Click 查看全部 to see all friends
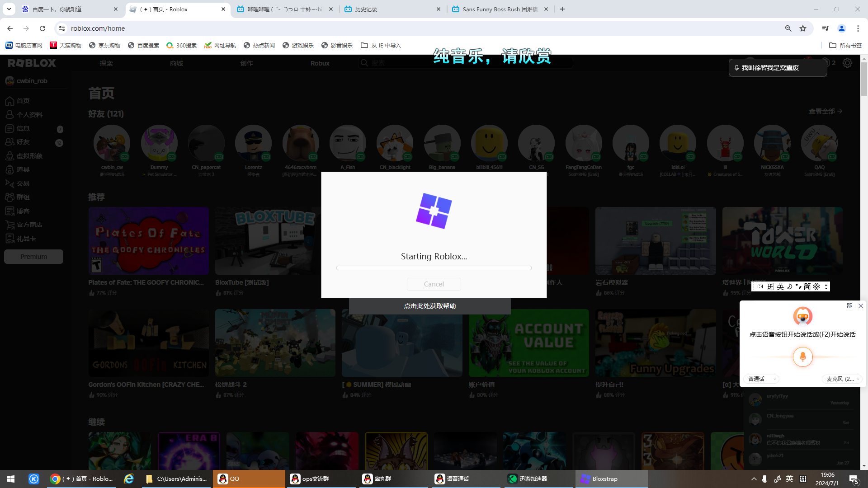 (825, 111)
